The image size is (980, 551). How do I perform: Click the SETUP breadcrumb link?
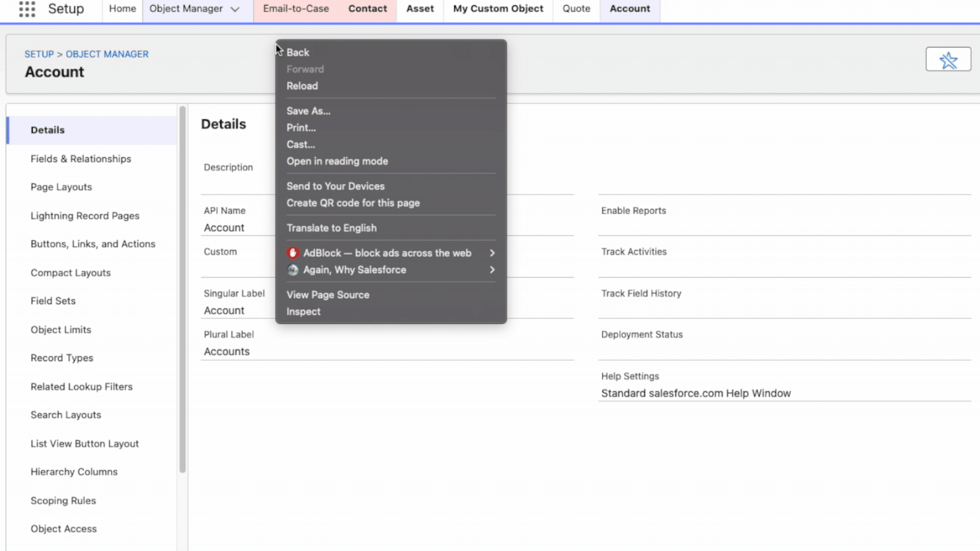tap(39, 54)
